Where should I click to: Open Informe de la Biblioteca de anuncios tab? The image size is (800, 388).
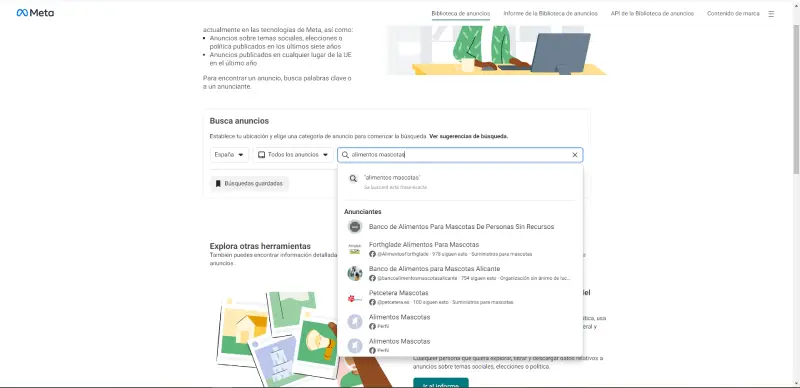551,14
